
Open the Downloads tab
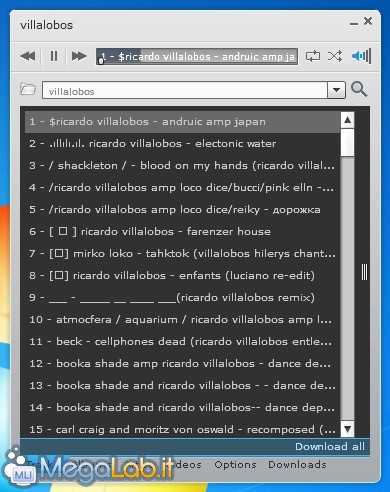297,465
